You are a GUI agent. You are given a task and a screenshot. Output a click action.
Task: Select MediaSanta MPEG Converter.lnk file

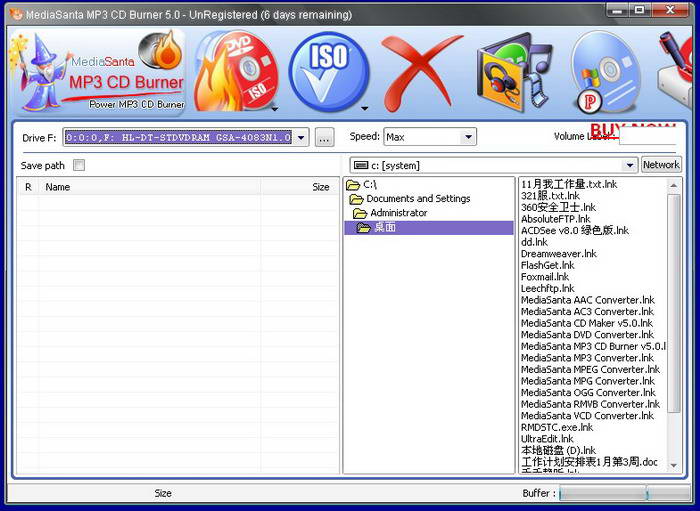pos(590,370)
